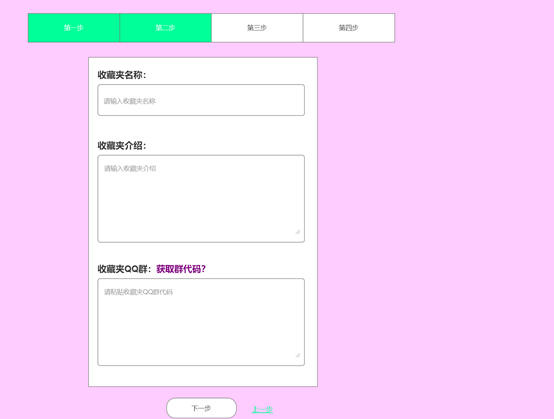Screen dimensions: 554x419
Task: Click into the 收藏夹QQ群 code text area
Action: 201,322
